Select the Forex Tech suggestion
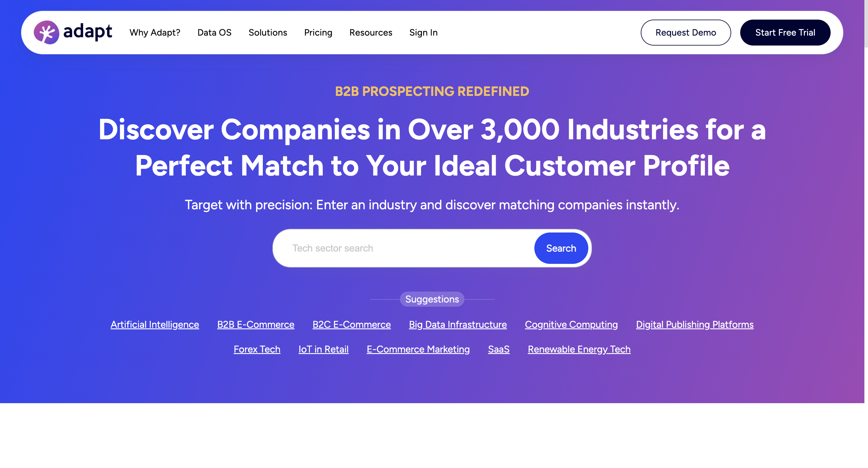 [257, 349]
